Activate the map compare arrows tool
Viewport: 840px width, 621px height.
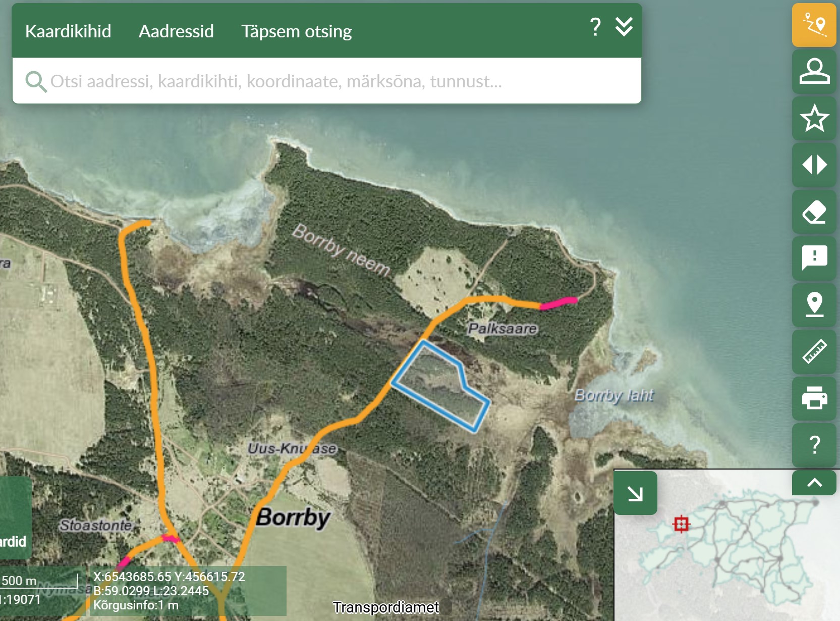coord(814,165)
